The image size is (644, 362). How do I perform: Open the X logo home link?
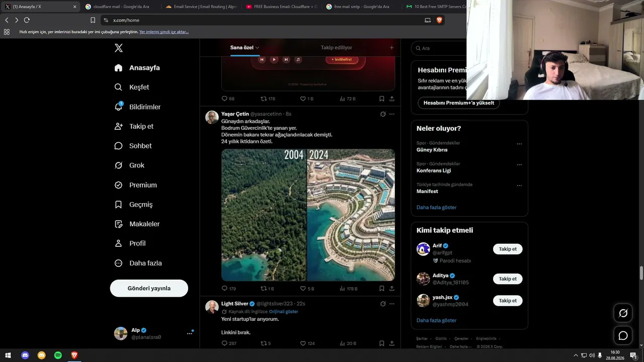click(118, 48)
